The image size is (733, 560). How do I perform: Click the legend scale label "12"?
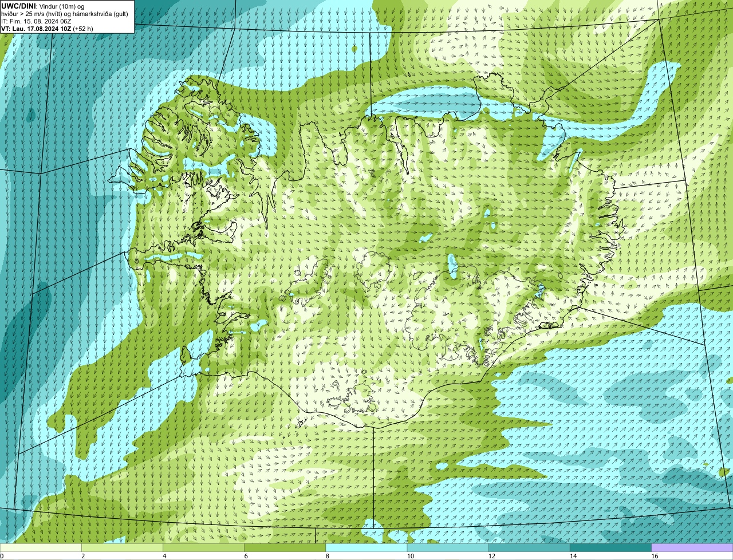[492, 556]
